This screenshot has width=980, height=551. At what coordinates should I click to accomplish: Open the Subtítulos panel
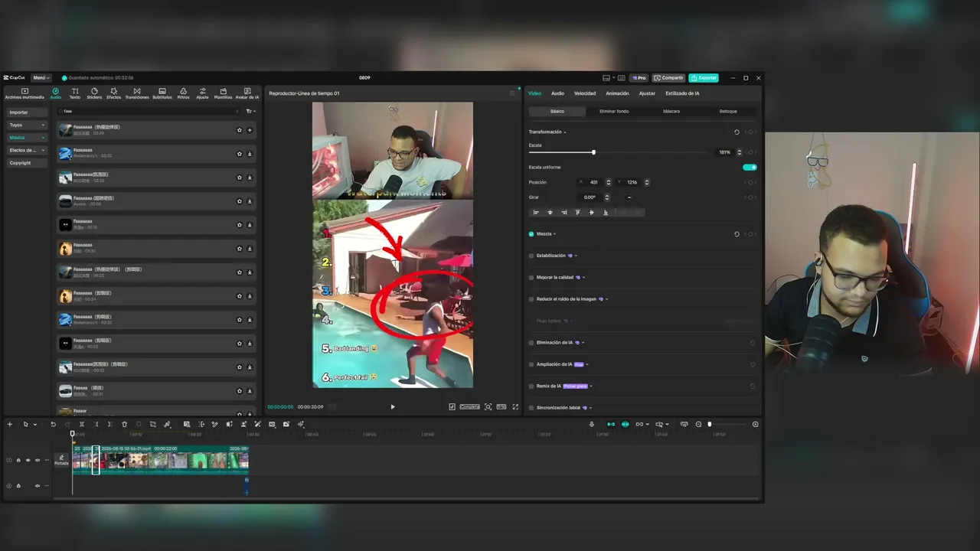pos(162,93)
